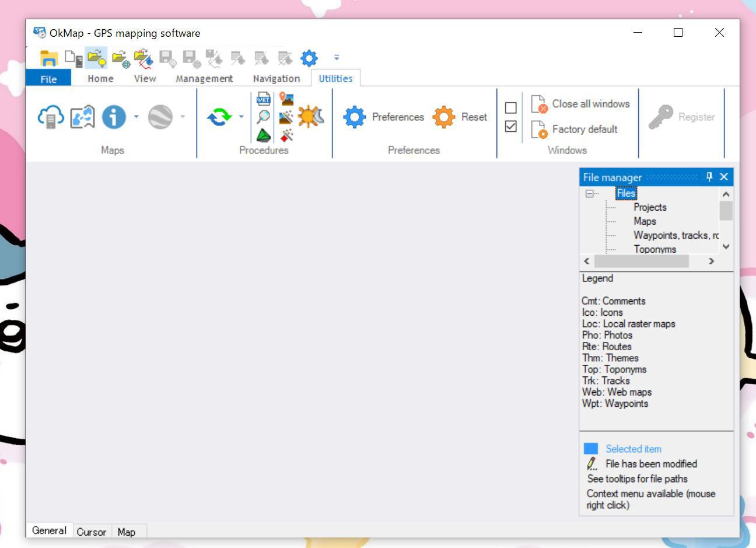Toggle the upper checkbox in Windows group

[510, 107]
